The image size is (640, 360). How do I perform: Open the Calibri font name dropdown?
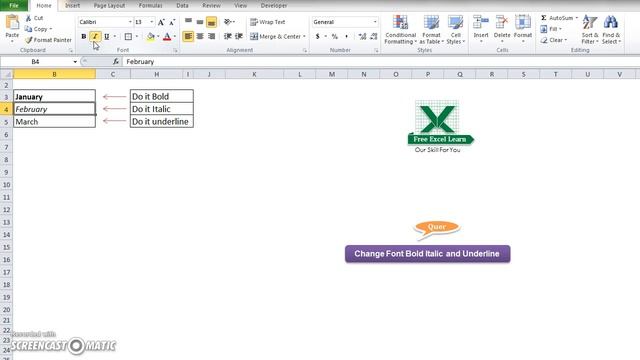(x=130, y=22)
